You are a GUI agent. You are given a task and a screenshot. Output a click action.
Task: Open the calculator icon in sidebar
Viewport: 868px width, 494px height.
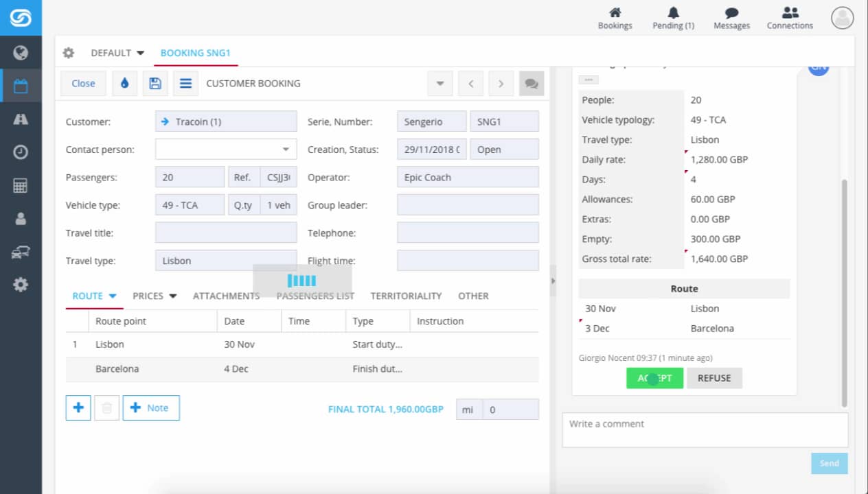point(21,186)
